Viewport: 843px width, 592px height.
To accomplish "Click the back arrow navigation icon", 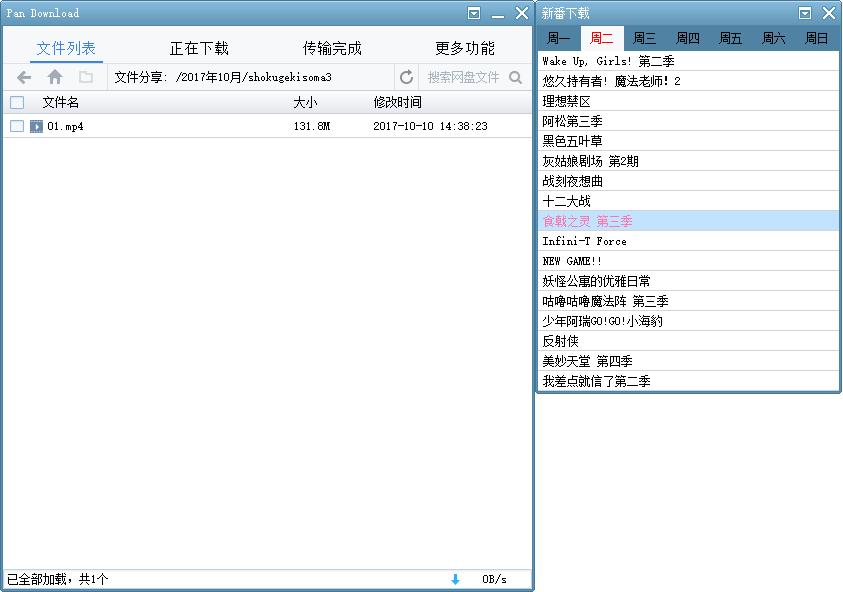I will (x=22, y=75).
